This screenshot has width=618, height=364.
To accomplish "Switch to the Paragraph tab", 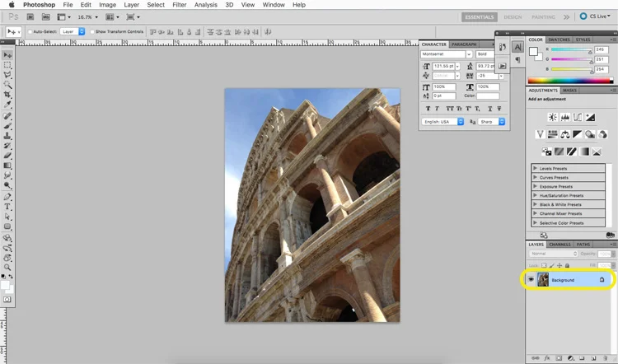I will point(464,44).
